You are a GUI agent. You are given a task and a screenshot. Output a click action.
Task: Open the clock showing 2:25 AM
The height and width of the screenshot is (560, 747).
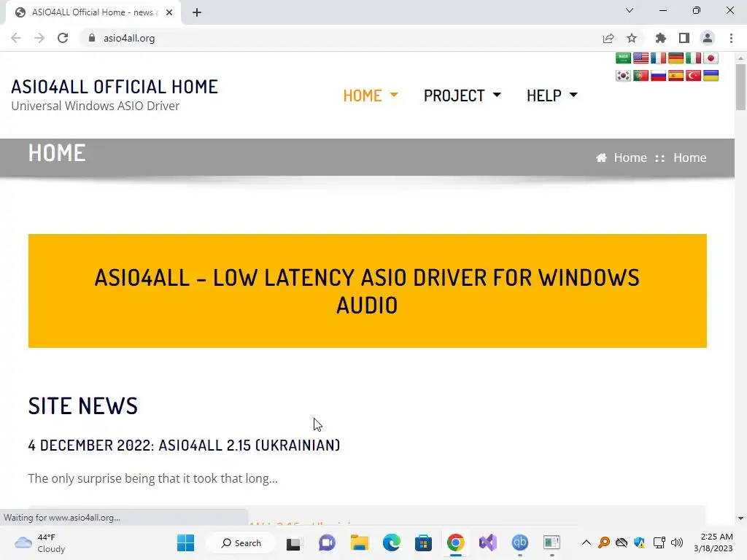coord(713,542)
